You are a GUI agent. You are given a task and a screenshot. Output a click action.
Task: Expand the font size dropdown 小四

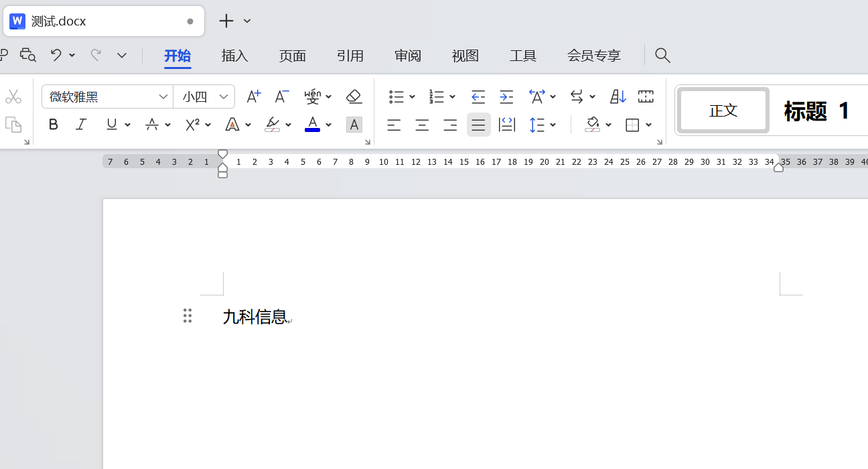(x=224, y=97)
